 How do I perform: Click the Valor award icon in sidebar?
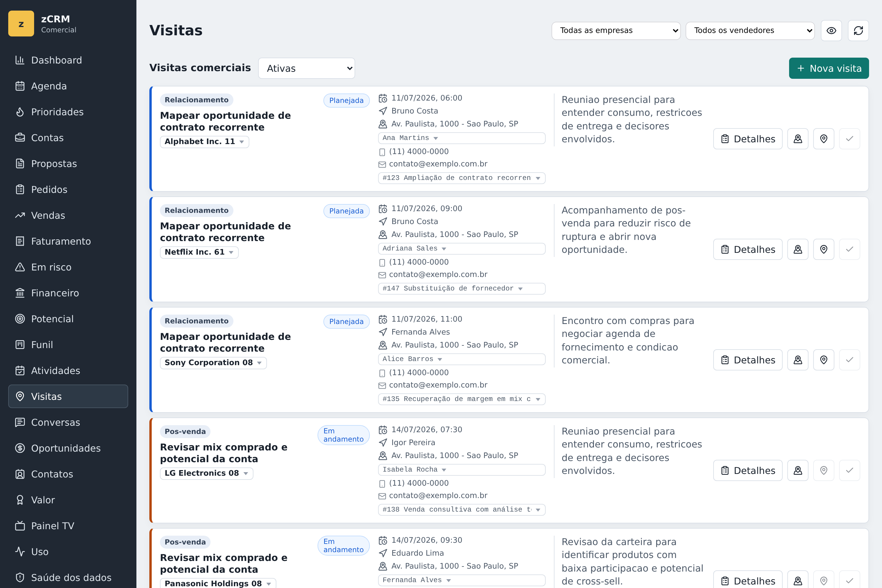click(20, 500)
